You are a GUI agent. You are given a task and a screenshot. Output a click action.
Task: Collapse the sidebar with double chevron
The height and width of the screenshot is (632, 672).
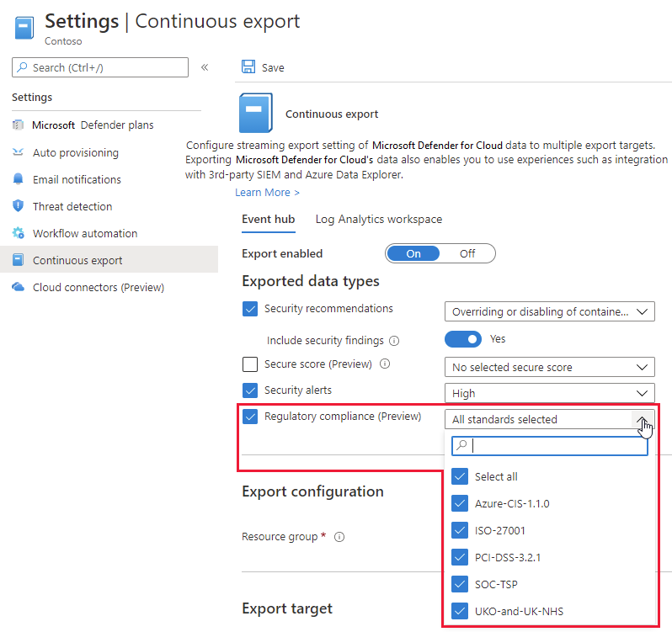point(205,67)
